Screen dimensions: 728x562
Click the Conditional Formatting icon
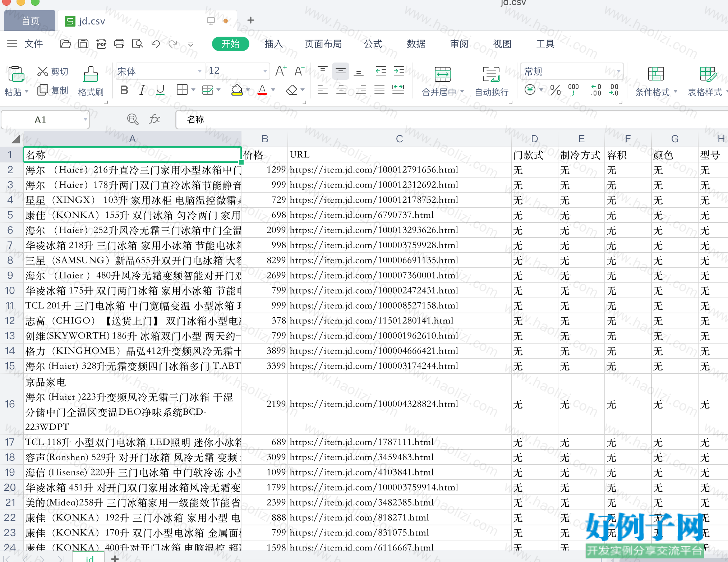point(656,74)
